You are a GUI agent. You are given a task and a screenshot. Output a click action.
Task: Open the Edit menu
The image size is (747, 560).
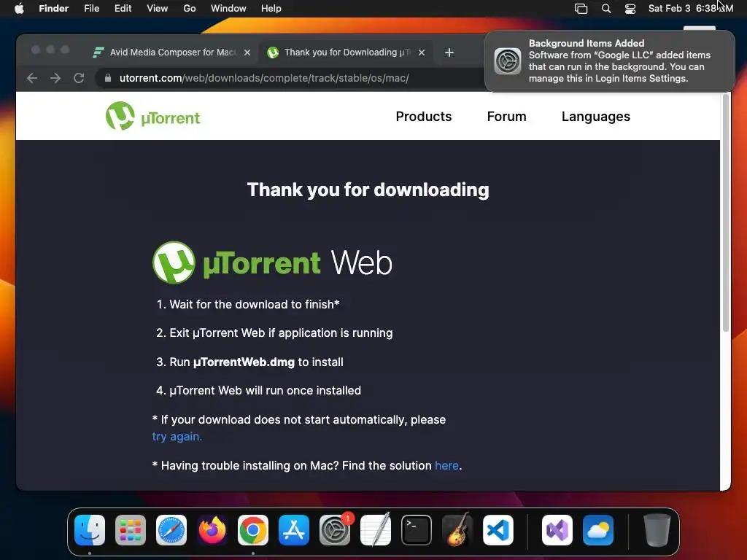pos(123,9)
